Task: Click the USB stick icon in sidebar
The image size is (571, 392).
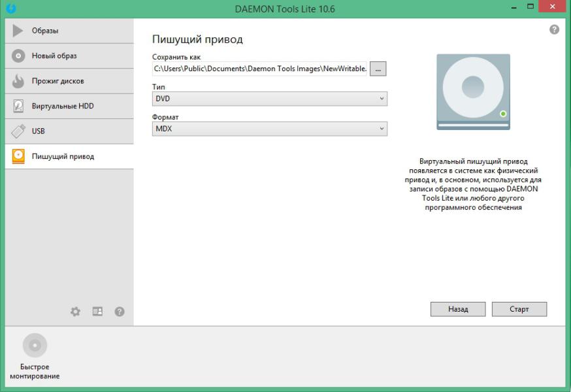Action: click(x=18, y=131)
